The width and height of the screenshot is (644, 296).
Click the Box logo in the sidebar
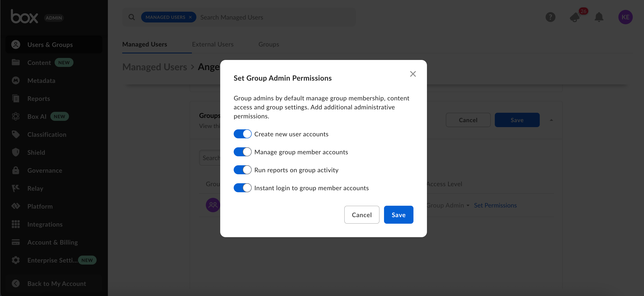(24, 16)
